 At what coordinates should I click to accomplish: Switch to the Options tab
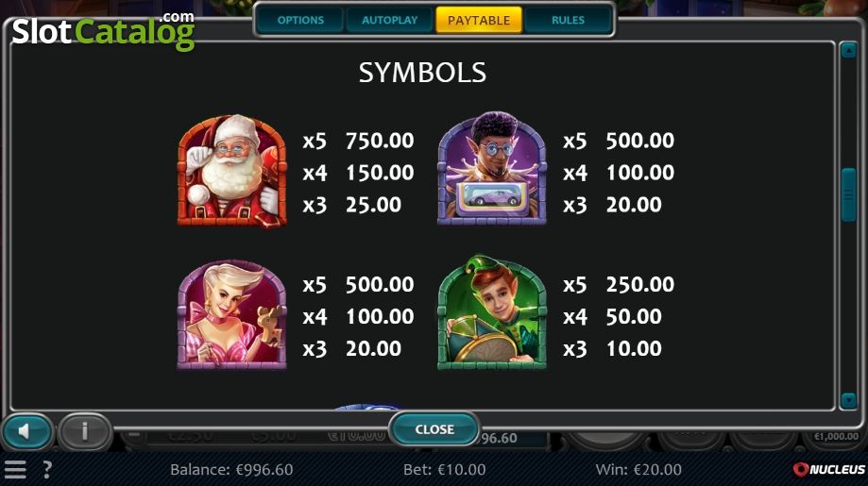point(300,21)
